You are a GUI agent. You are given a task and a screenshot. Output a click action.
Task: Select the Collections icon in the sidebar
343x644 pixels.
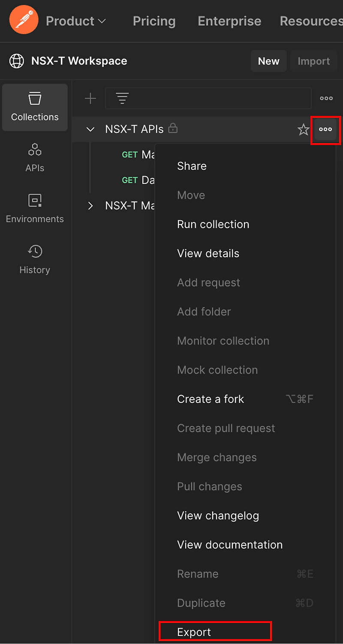[x=35, y=107]
